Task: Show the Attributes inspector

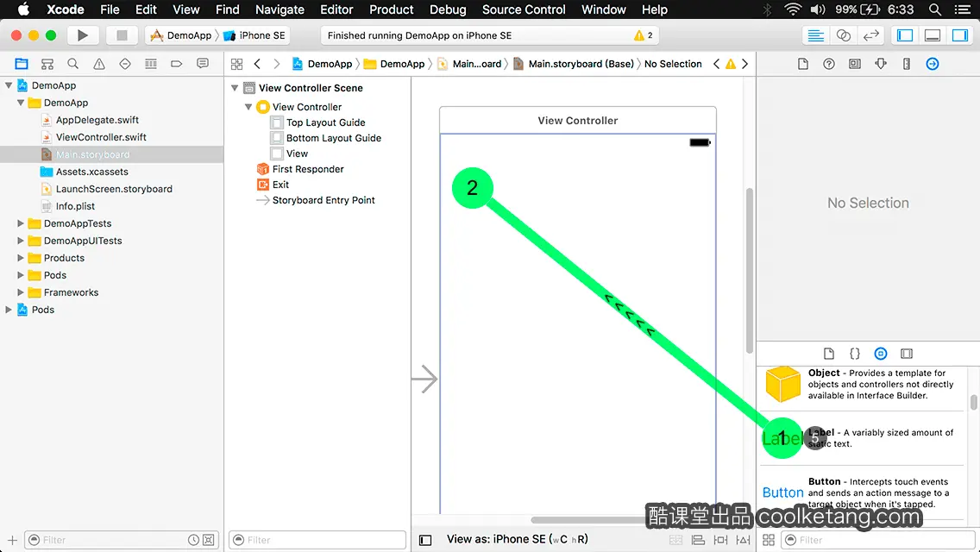Action: pos(881,64)
